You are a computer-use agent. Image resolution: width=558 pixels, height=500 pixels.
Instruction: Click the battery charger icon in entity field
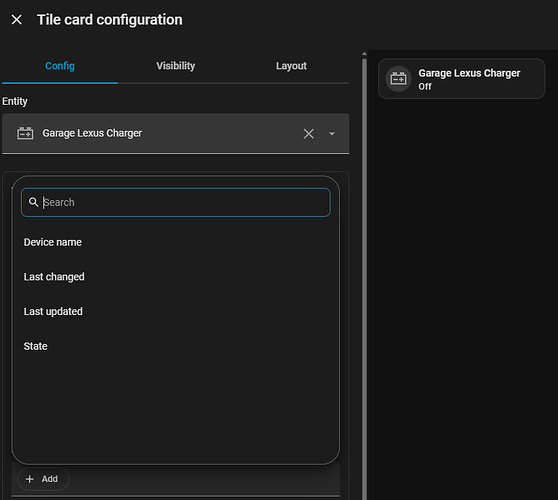point(25,133)
